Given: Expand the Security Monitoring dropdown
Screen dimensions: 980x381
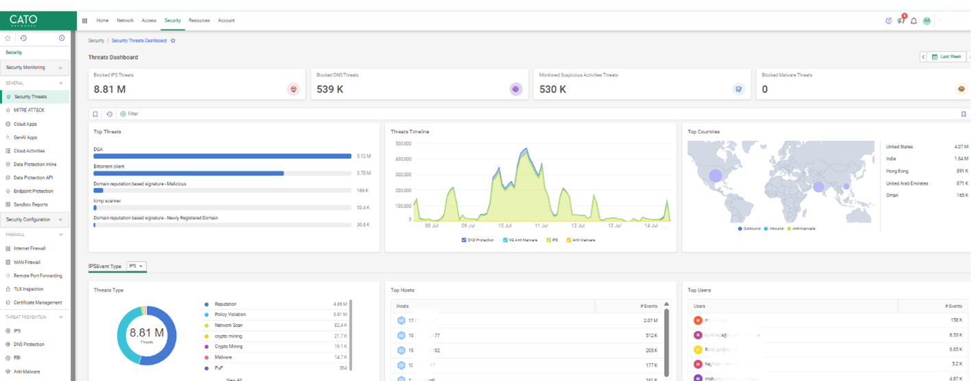Looking at the screenshot, I should [36, 67].
